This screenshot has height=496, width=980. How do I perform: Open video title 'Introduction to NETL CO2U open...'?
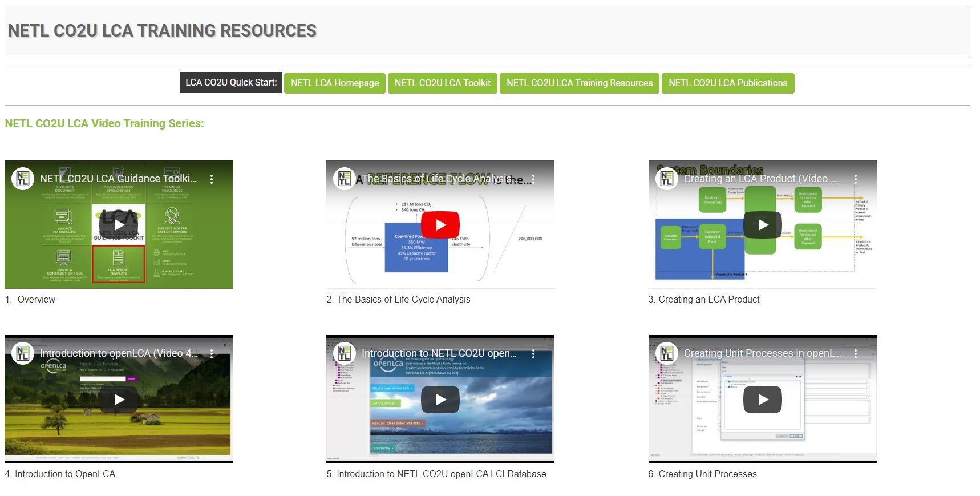click(x=439, y=353)
